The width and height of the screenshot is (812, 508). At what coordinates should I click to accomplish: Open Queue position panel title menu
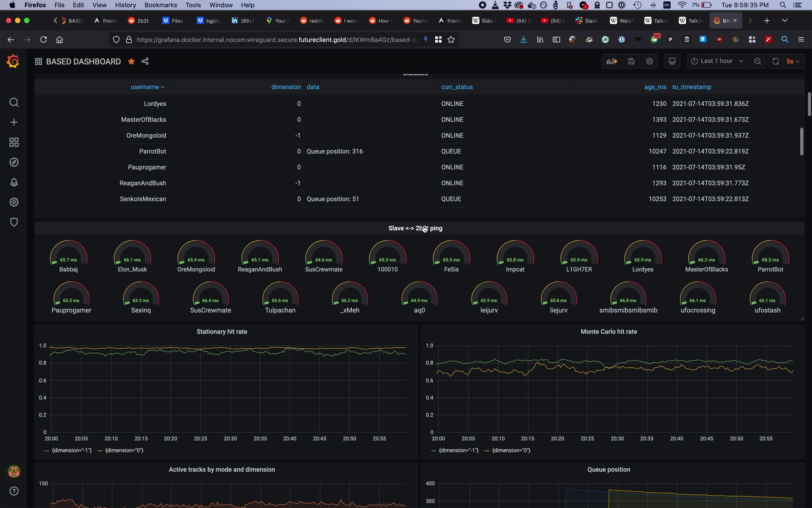(609, 469)
